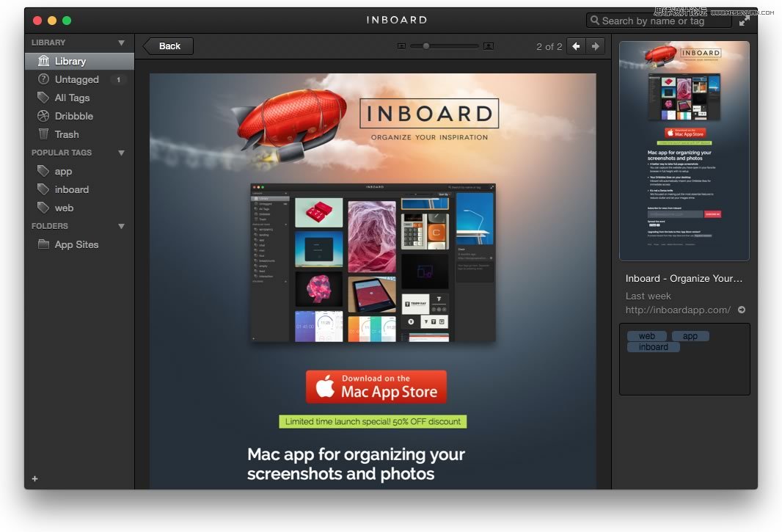Viewport: 782px width, 532px height.
Task: Click the limited time launch special banner
Action: click(x=373, y=422)
